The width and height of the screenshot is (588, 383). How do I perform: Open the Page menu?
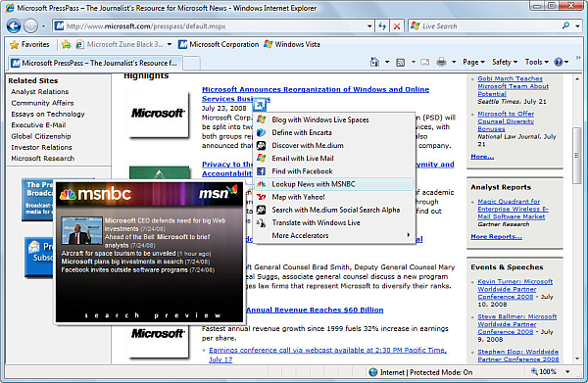(x=473, y=63)
